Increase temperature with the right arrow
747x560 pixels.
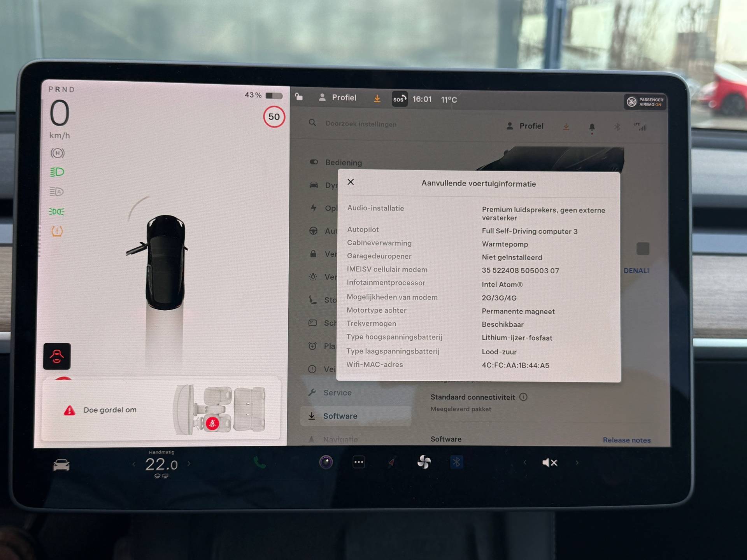pos(189,464)
